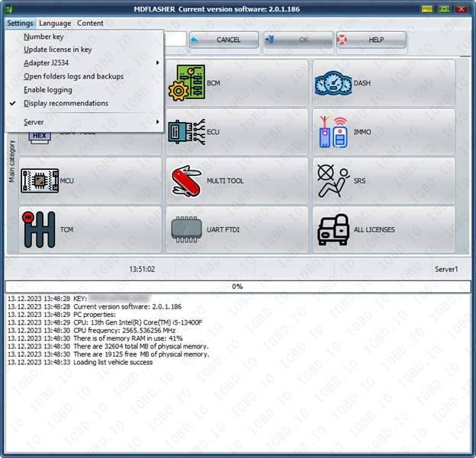This screenshot has width=476, height=458.
Task: Expand the Adapter J2534 submenu arrow
Action: (158, 62)
